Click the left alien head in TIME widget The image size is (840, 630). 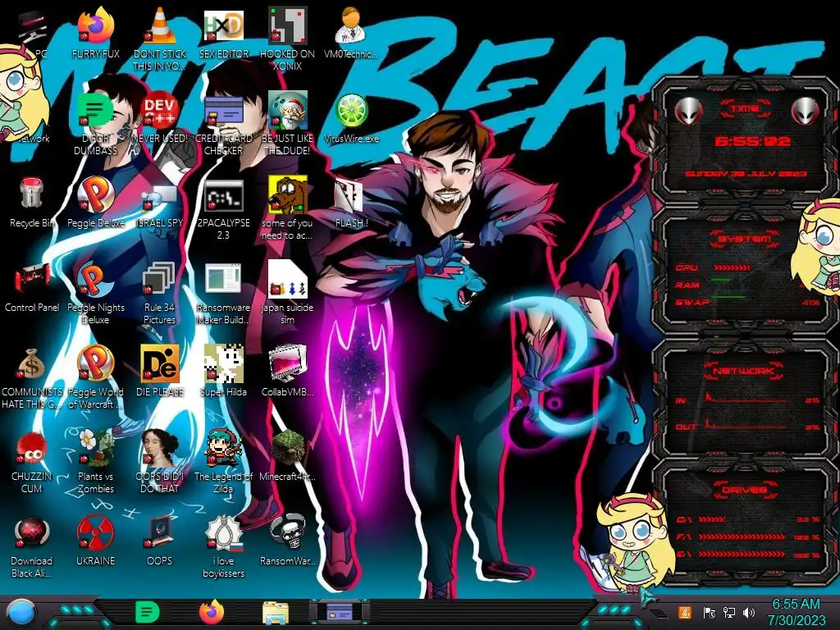tap(688, 111)
